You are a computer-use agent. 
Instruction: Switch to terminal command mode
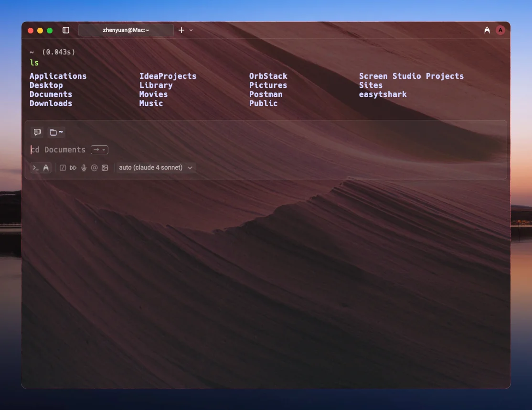36,168
